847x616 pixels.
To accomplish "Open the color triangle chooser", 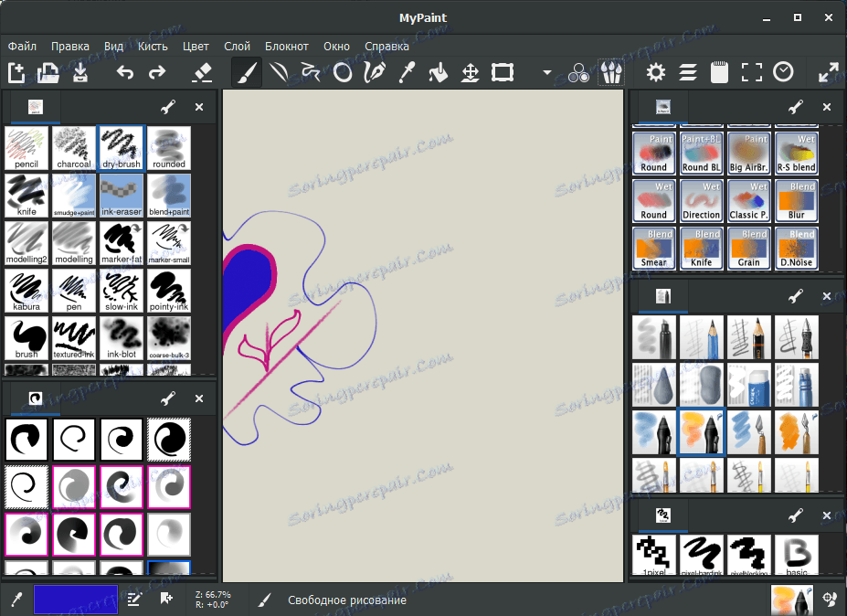I will 578,72.
